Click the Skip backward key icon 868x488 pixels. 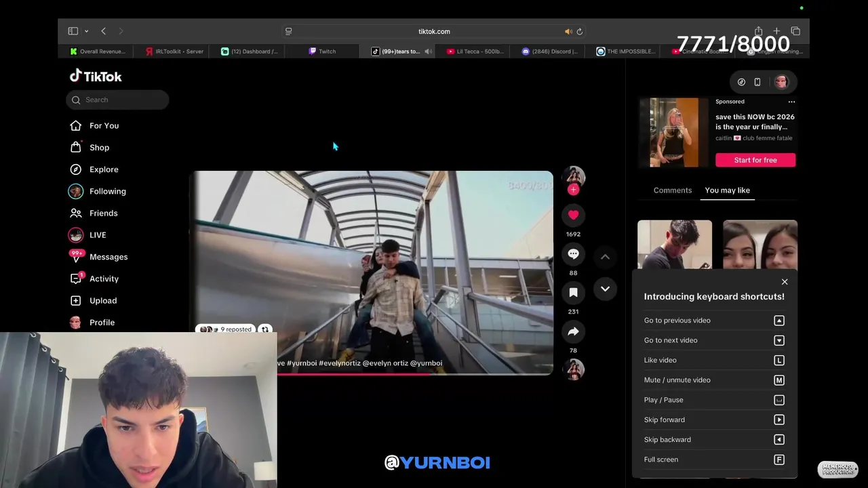coord(779,440)
